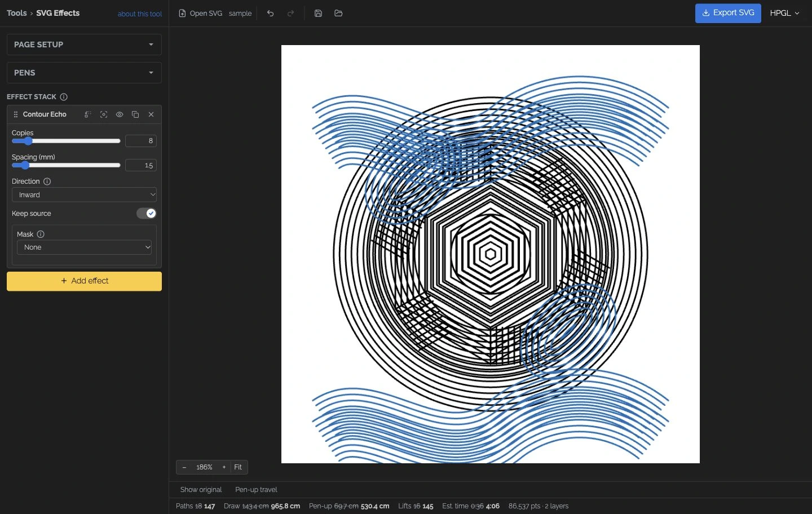The width and height of the screenshot is (812, 514).
Task: Open the HPGL export format dropdown
Action: point(785,13)
